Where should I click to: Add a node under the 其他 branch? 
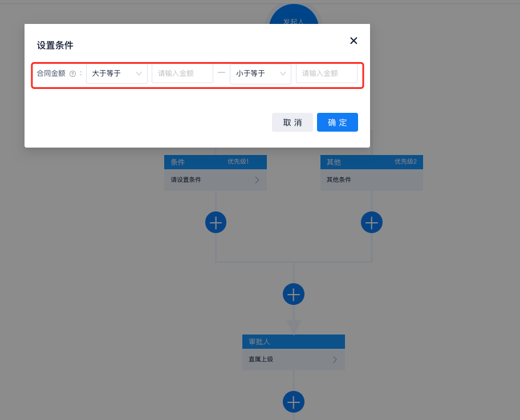click(372, 222)
